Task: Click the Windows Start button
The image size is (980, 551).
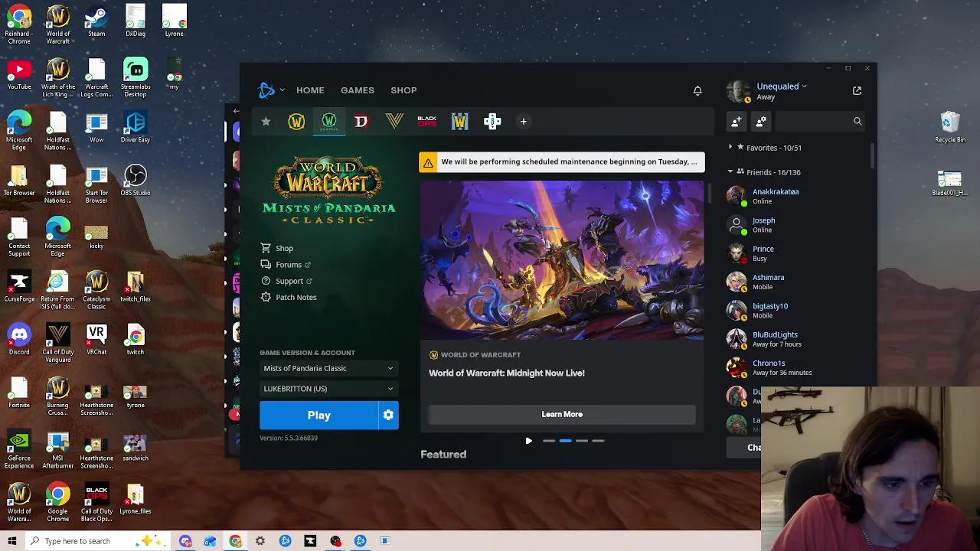Action: (12, 541)
